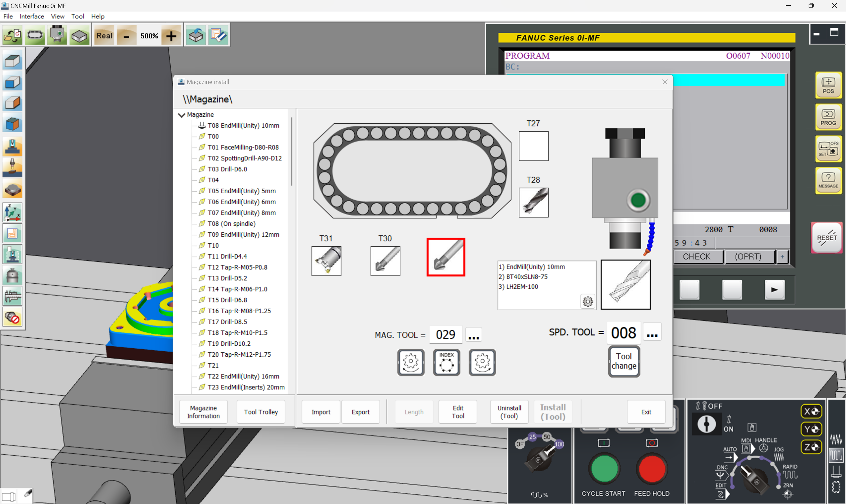
Task: Click the empty T27 magazine slot
Action: 533,146
